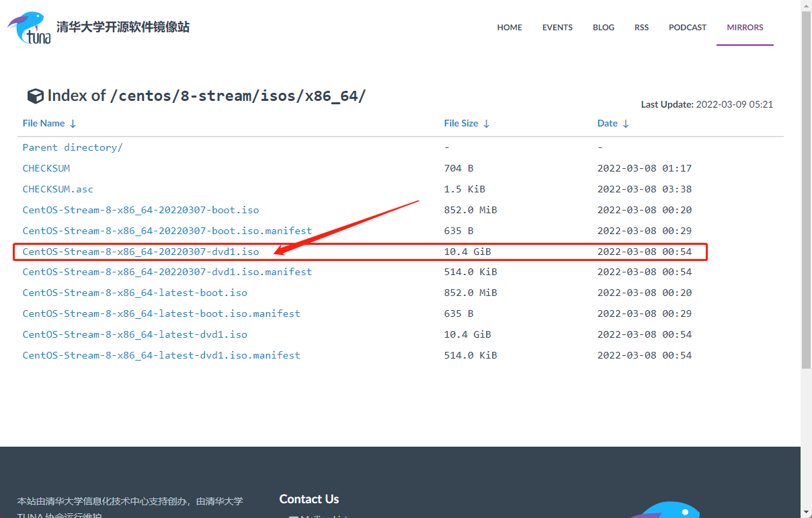Image resolution: width=812 pixels, height=518 pixels.
Task: Download CentOS-Stream-8-x86_64-20220307-dvd1.iso
Action: click(x=140, y=252)
